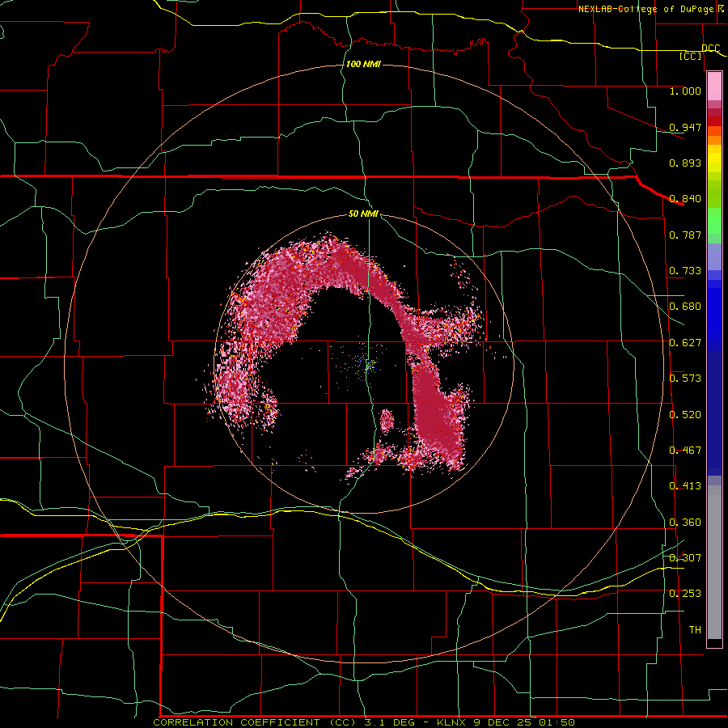Image resolution: width=728 pixels, height=728 pixels.
Task: Click the [CC] legend unit label
Action: pyautogui.click(x=691, y=56)
